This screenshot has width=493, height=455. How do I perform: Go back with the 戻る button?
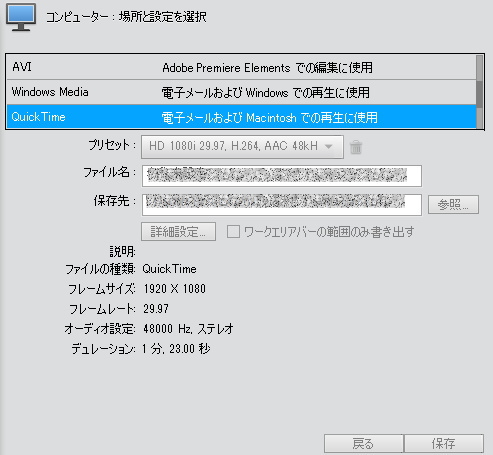tap(363, 444)
